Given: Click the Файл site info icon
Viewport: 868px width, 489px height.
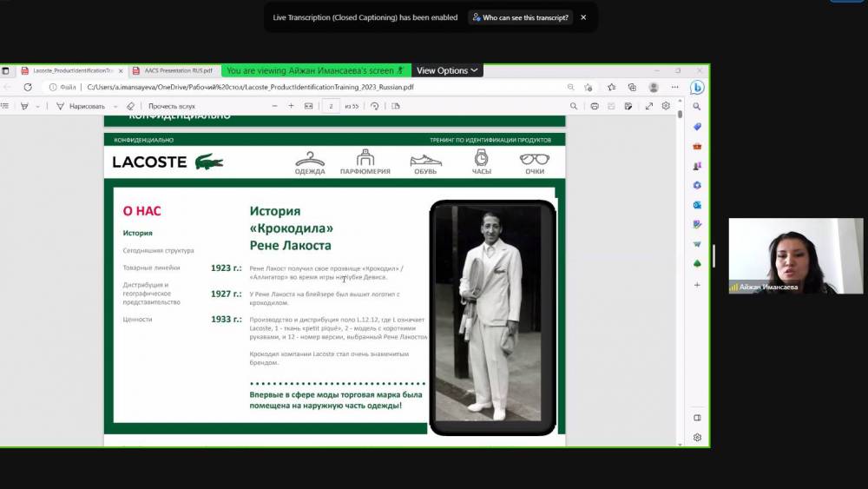Looking at the screenshot, I should pyautogui.click(x=62, y=87).
